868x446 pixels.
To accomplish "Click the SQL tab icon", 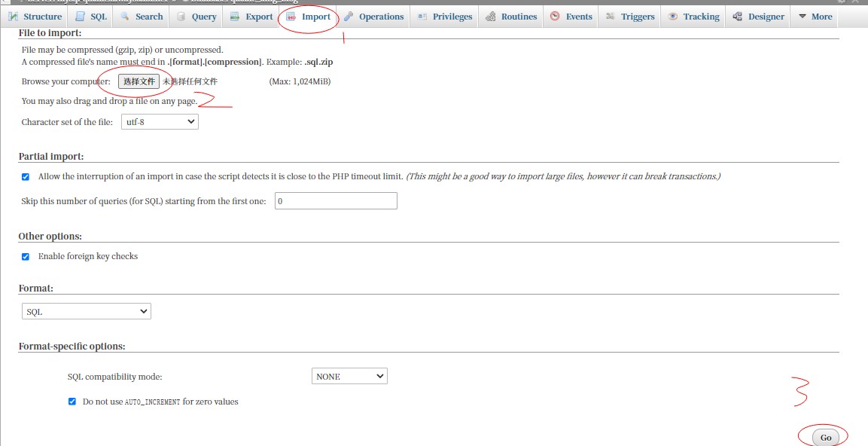I will point(80,17).
